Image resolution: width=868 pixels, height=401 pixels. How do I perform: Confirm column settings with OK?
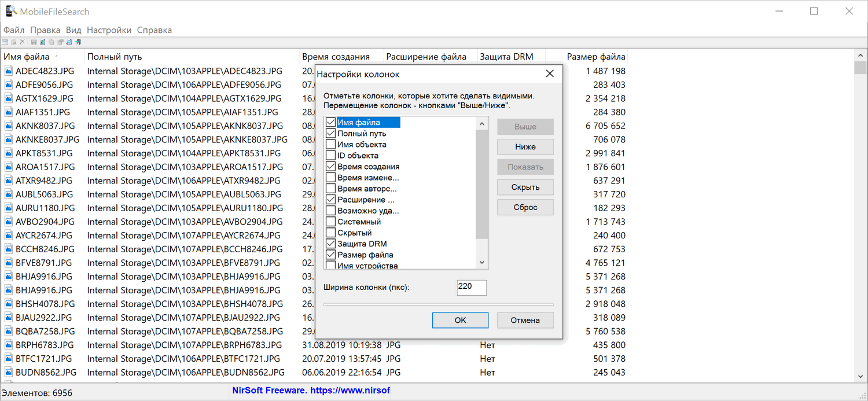point(460,320)
